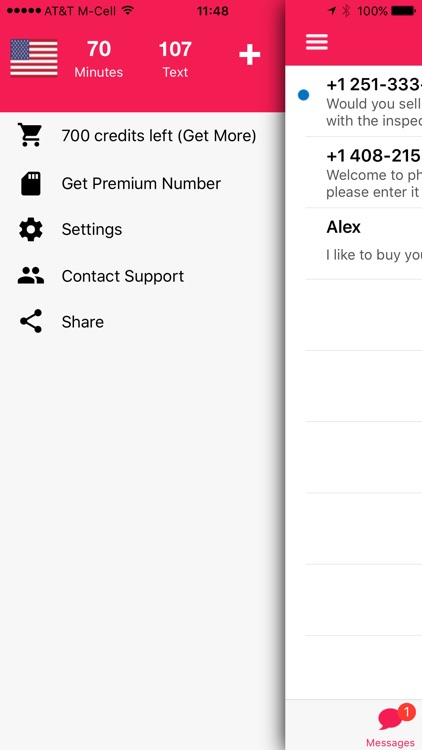The width and height of the screenshot is (422, 750).
Task: View the 70 Minutes balance
Action: pos(99,59)
